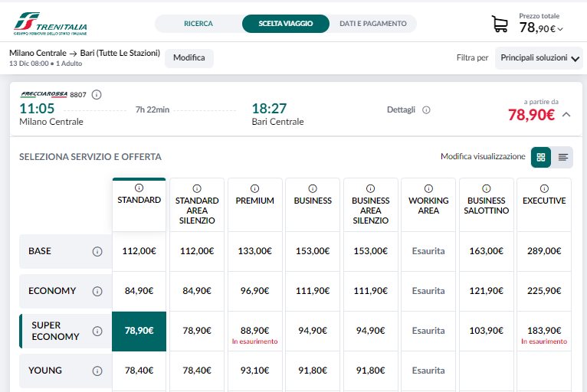Viewport: 587px width, 392px height.
Task: Click the Modifica button
Action: point(189,58)
